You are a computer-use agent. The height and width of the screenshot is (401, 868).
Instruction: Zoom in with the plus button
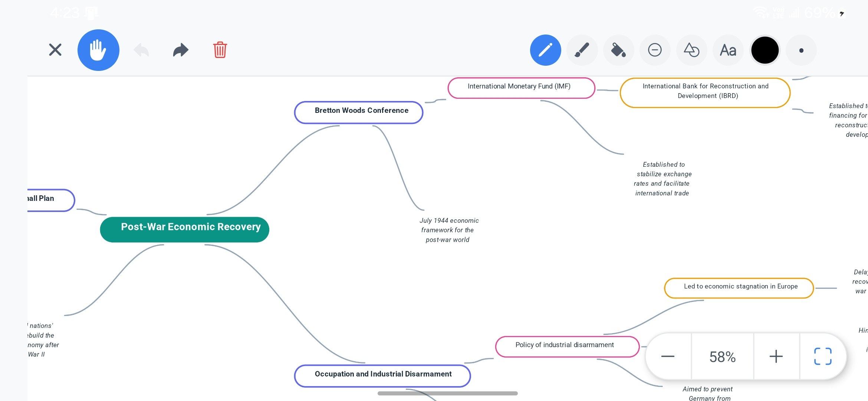(776, 356)
